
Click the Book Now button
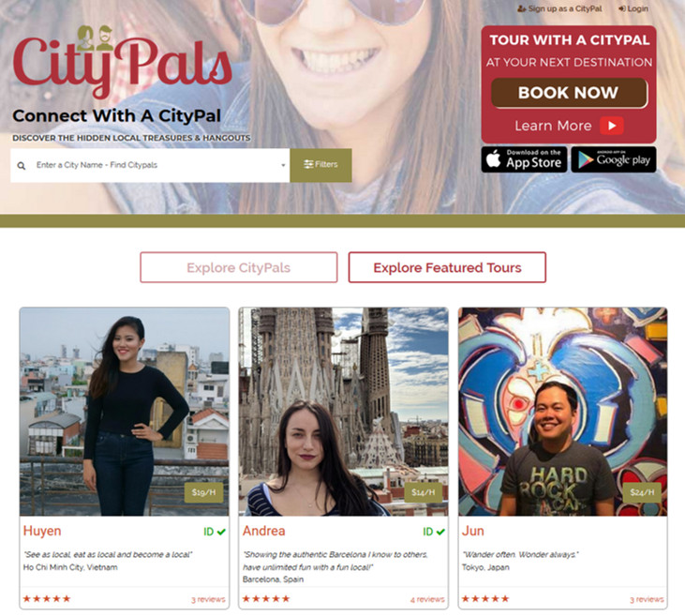tap(569, 93)
